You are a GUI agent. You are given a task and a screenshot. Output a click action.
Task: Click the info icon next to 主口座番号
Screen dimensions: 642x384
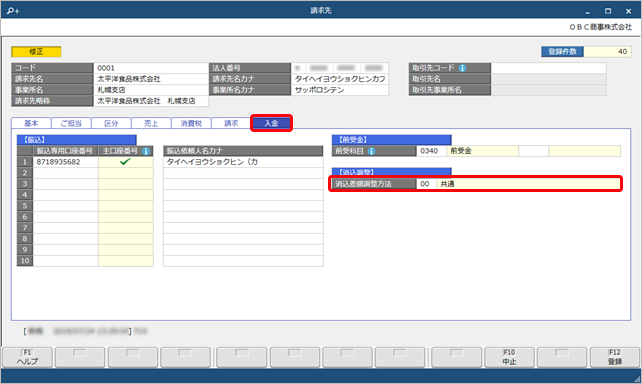tap(145, 151)
